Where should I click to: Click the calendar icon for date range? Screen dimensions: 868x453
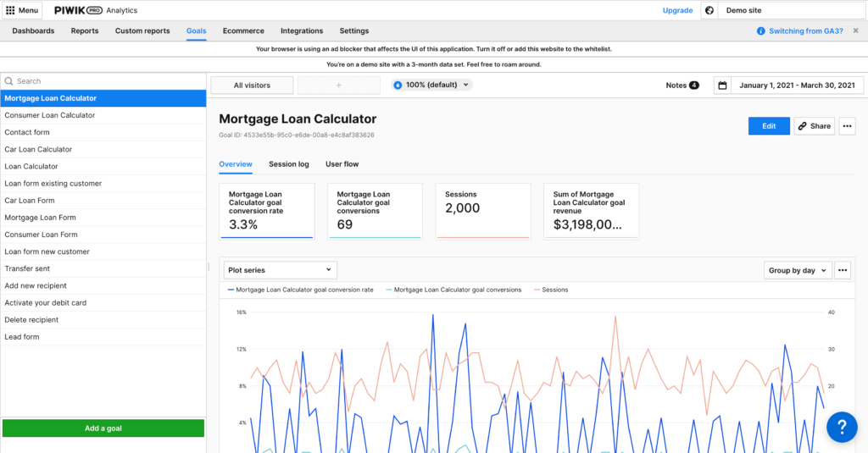click(x=722, y=86)
